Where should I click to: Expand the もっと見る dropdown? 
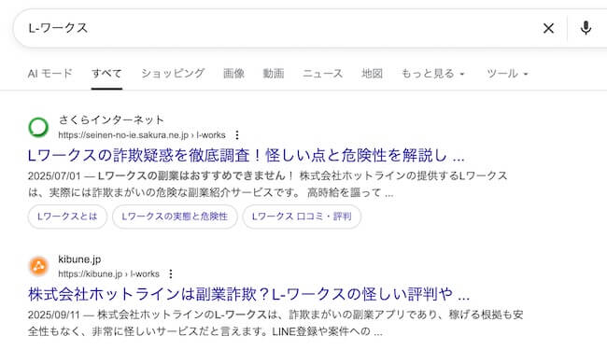(x=432, y=73)
